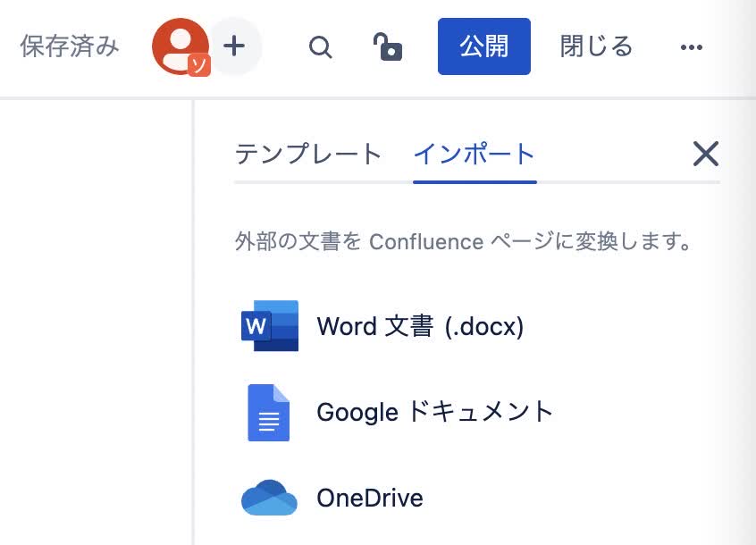
Task: Open search with the magnifier icon
Action: tap(320, 47)
